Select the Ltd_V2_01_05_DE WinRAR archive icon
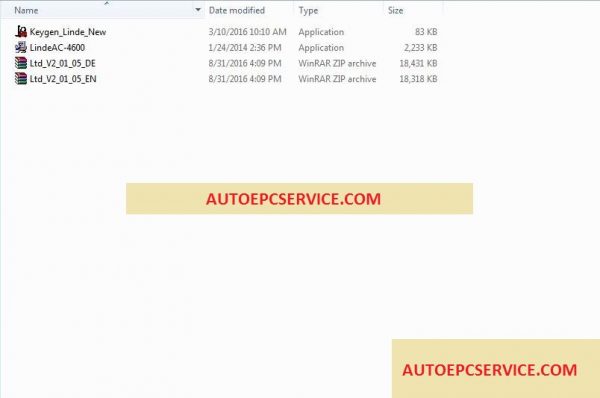 coord(21,63)
